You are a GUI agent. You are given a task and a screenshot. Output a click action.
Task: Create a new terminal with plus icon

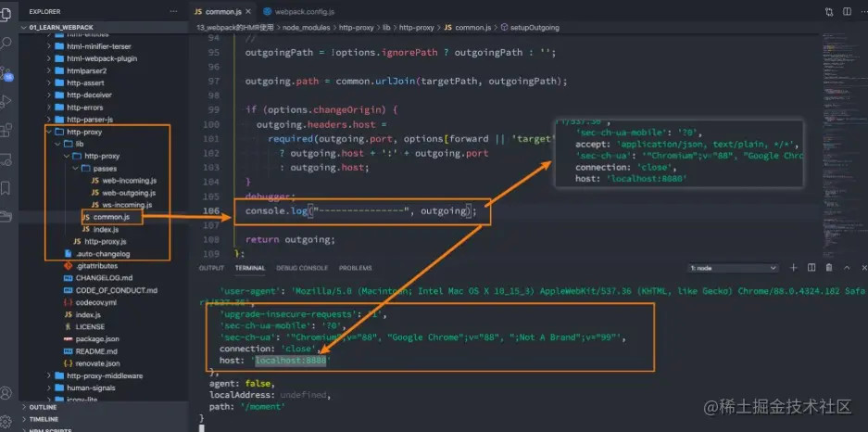(x=793, y=268)
